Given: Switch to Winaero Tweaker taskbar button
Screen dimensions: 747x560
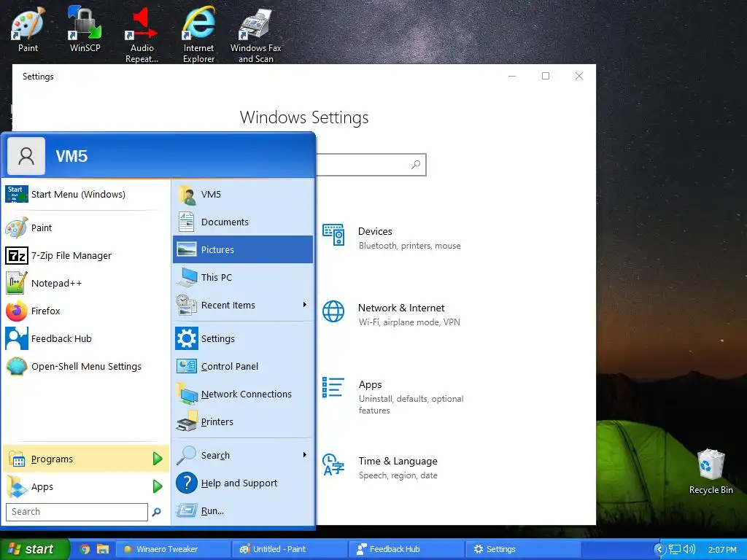Looking at the screenshot, I should (x=172, y=549).
